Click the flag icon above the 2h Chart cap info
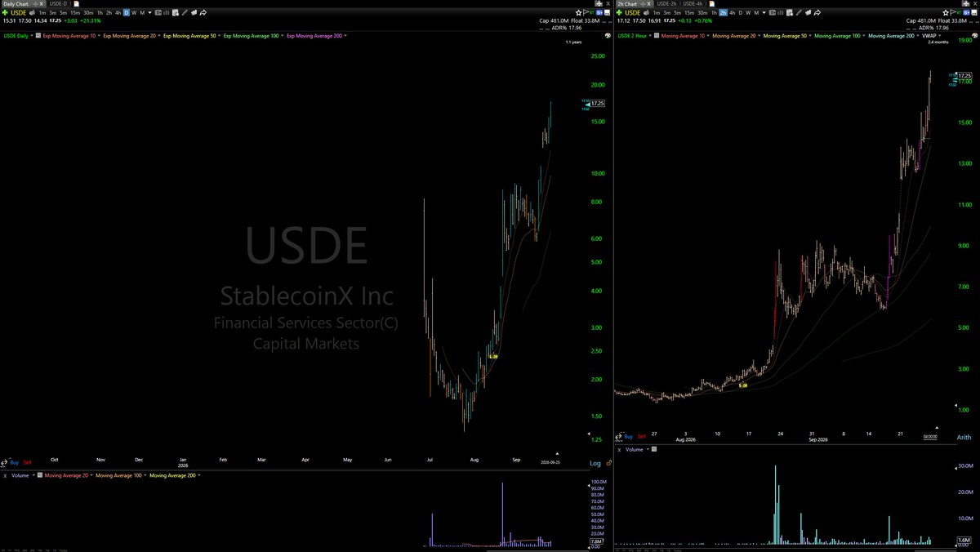980x552 pixels. [x=953, y=12]
